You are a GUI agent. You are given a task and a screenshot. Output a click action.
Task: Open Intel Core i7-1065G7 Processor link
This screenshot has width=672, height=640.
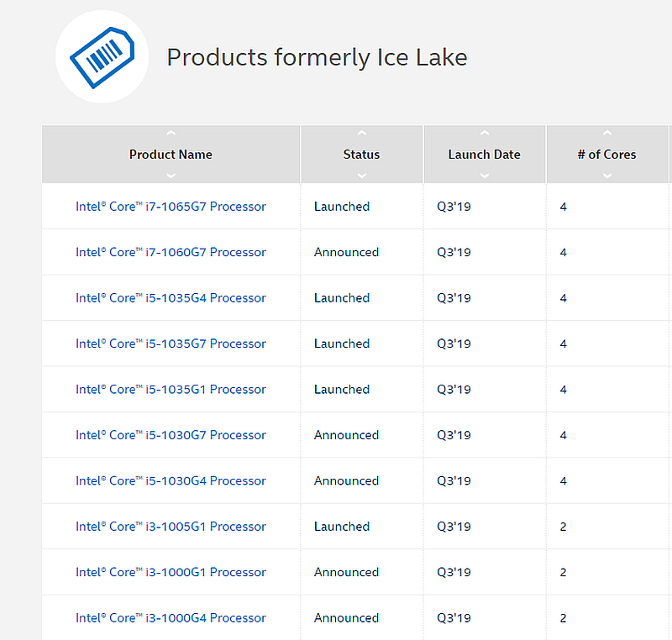[171, 207]
